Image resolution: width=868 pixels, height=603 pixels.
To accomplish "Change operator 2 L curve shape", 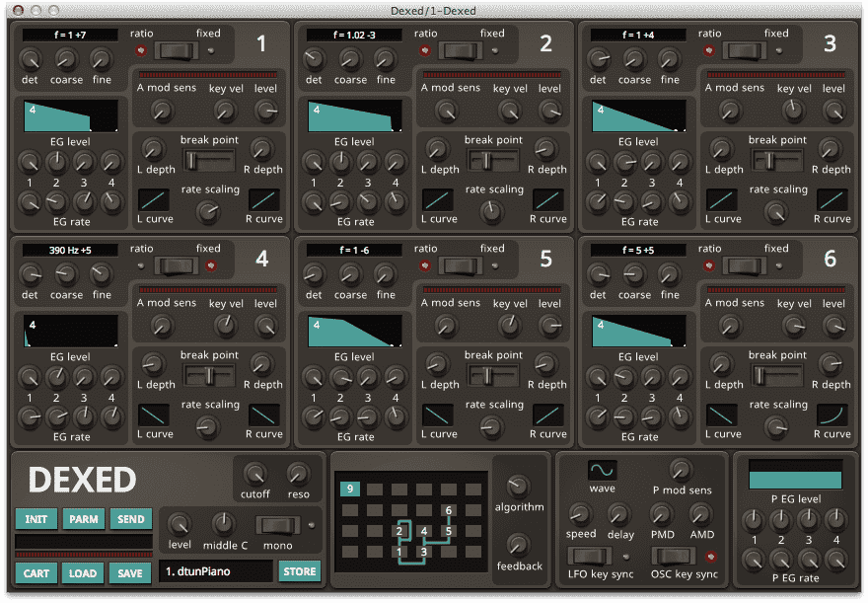I will pyautogui.click(x=438, y=200).
